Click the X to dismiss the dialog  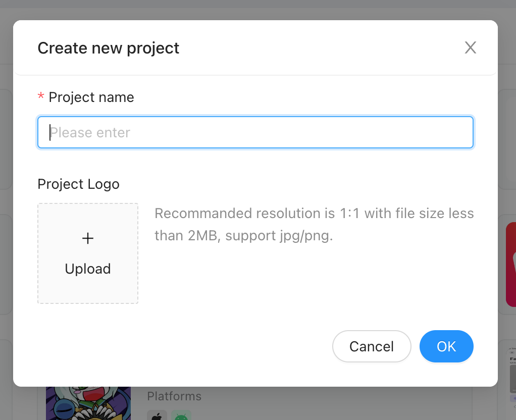point(470,47)
